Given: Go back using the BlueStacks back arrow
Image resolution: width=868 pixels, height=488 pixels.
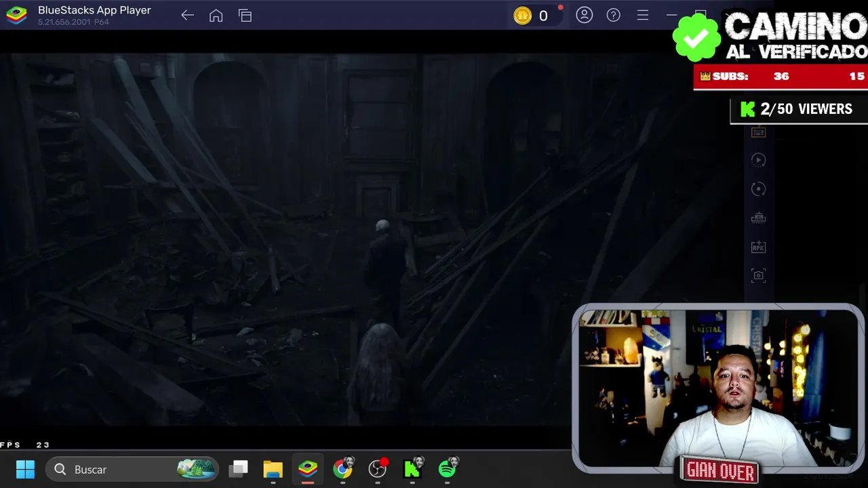Looking at the screenshot, I should coord(188,16).
